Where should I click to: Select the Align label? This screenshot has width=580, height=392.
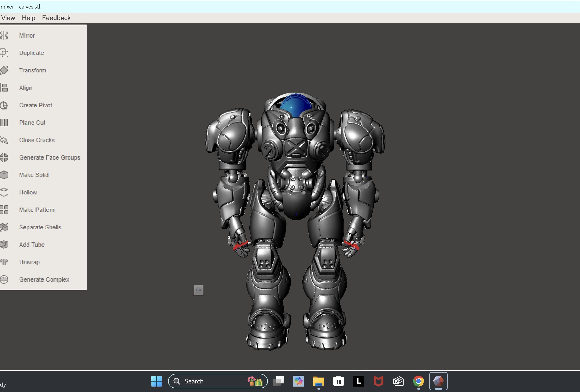25,88
